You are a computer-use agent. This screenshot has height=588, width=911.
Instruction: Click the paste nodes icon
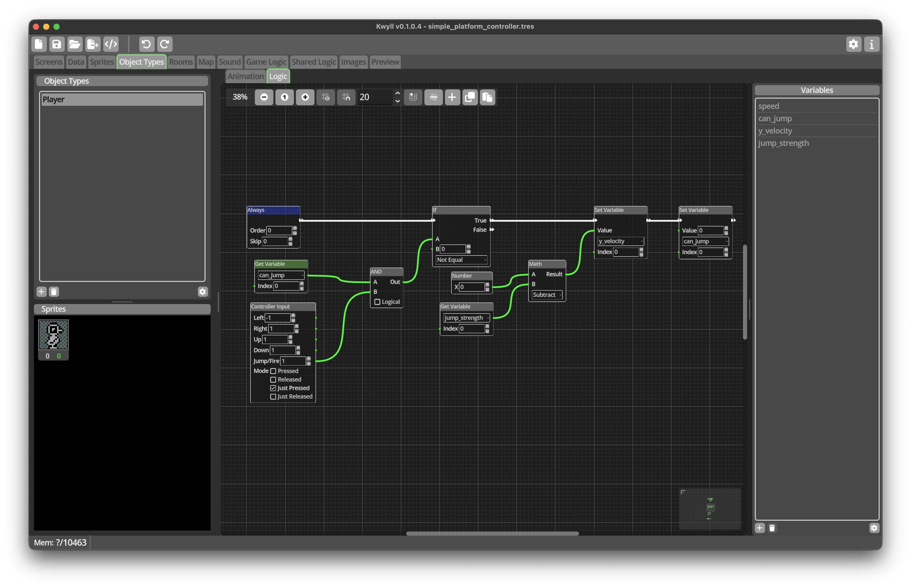[x=487, y=97]
